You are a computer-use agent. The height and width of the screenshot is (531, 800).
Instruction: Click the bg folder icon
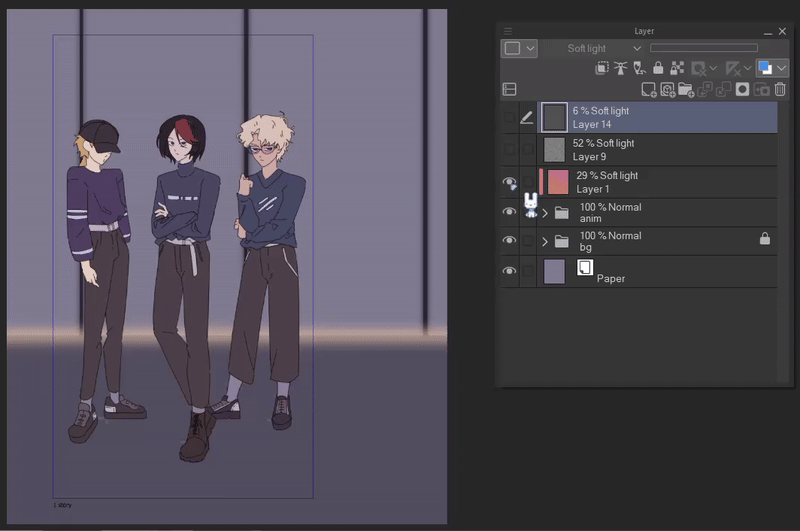[x=562, y=241]
